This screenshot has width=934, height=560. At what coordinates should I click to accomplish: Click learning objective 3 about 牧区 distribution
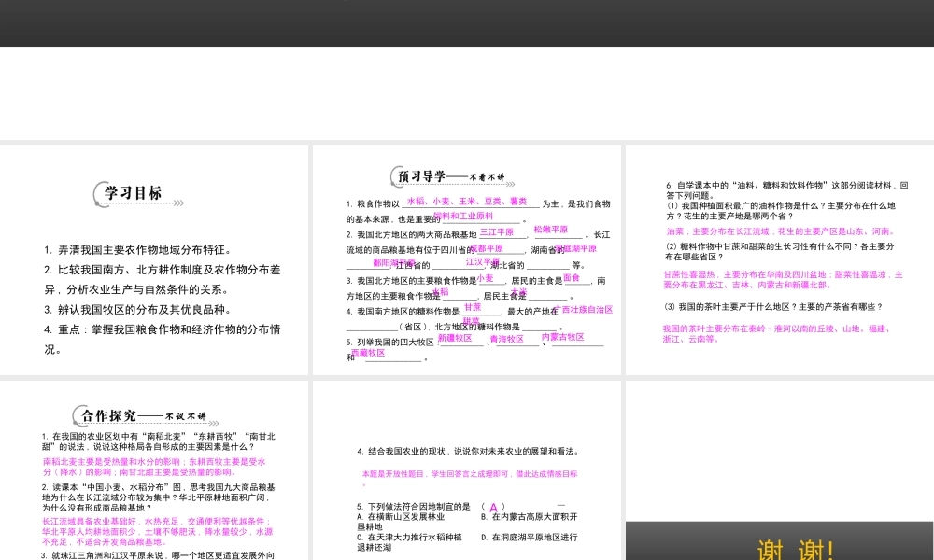tap(137, 309)
